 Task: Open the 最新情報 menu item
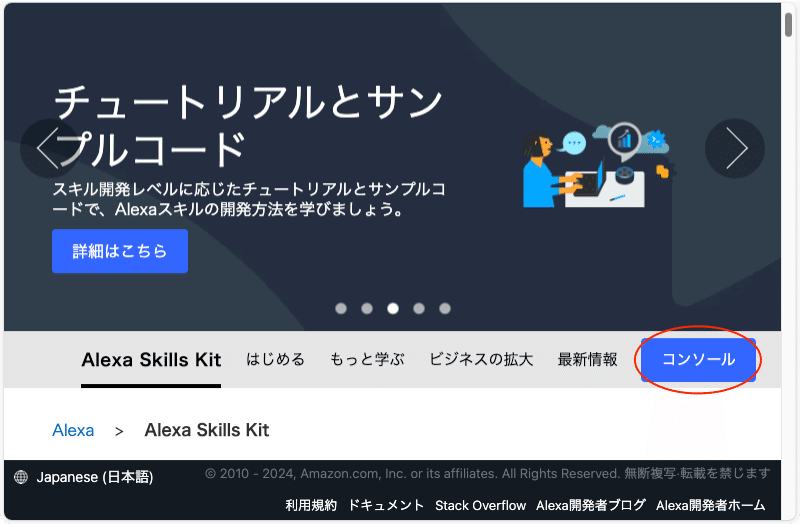tap(587, 359)
